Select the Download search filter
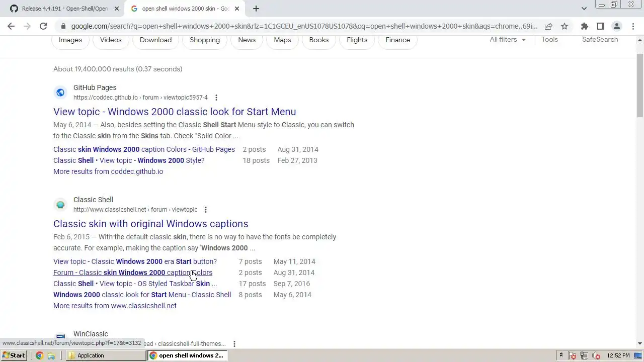Screen dimensions: 644x362 point(155,40)
